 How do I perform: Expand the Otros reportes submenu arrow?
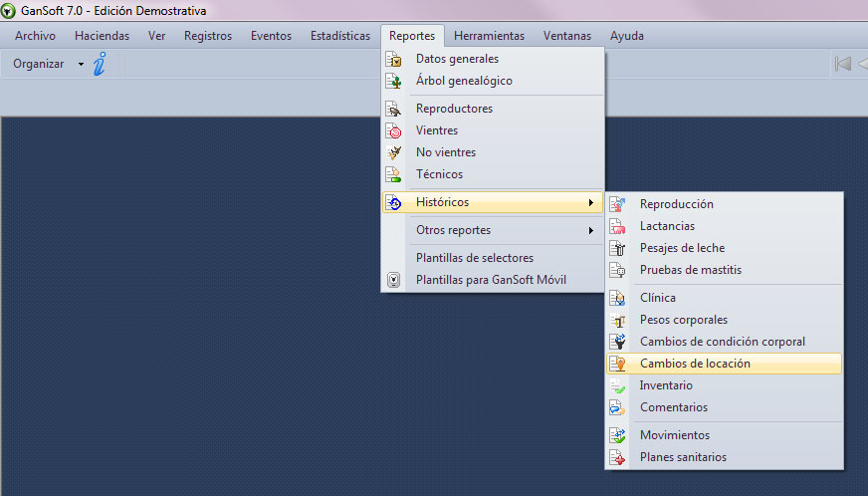(591, 230)
